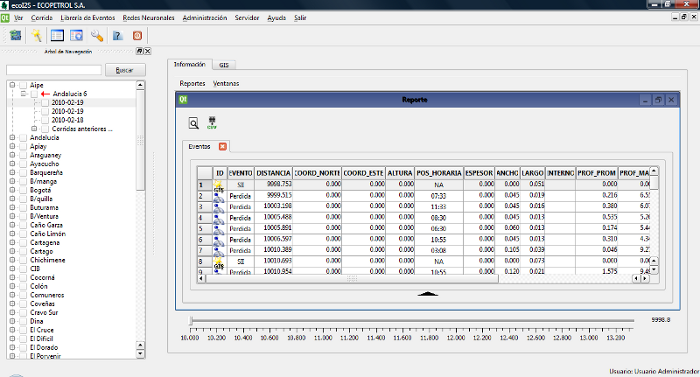Expand the Araguaney tree node
The width and height of the screenshot is (700, 377).
tap(12, 155)
